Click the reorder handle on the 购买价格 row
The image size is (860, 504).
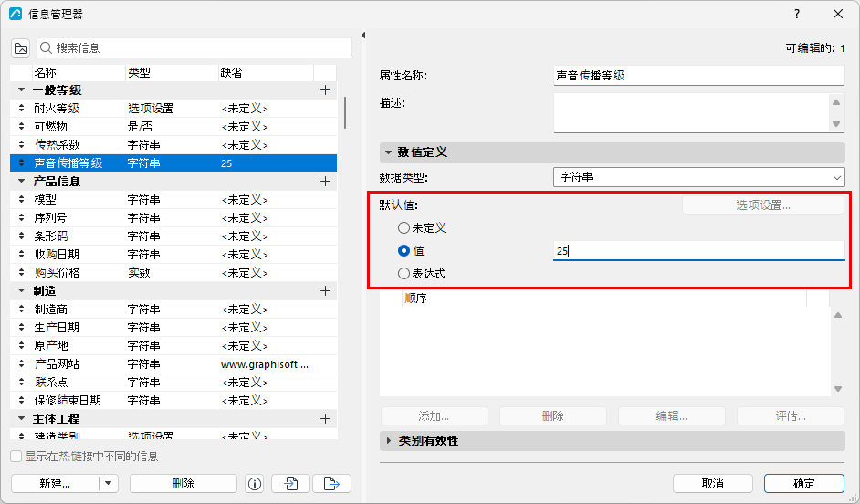click(21, 273)
